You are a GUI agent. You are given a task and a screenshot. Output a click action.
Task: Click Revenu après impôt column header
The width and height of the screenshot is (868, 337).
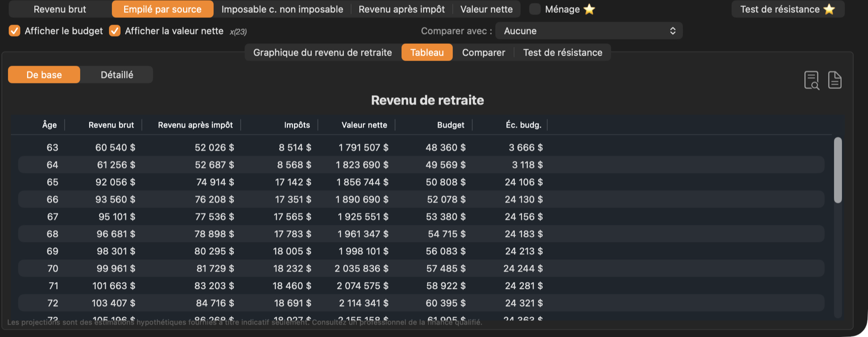[195, 125]
